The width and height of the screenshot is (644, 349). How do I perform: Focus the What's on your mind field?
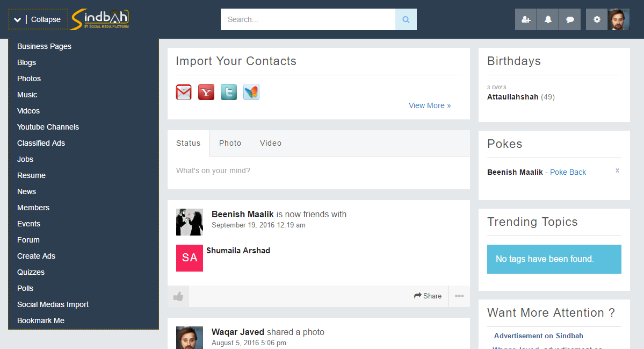pyautogui.click(x=319, y=171)
